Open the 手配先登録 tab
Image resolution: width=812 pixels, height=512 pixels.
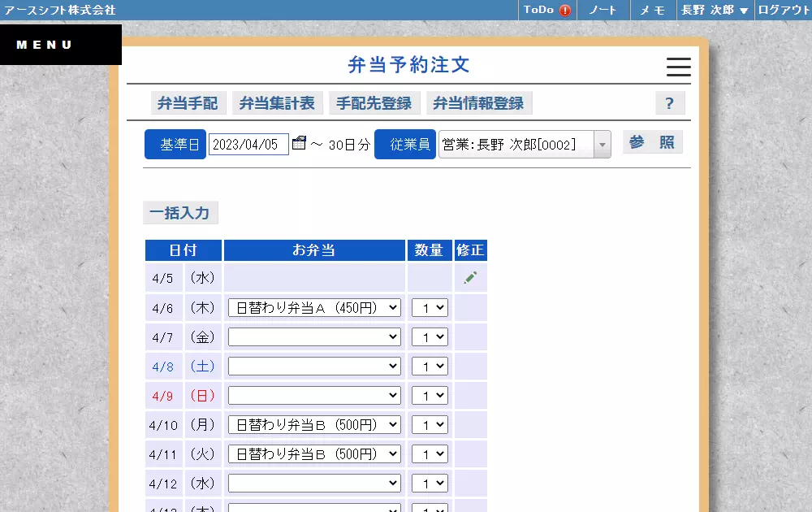[374, 103]
